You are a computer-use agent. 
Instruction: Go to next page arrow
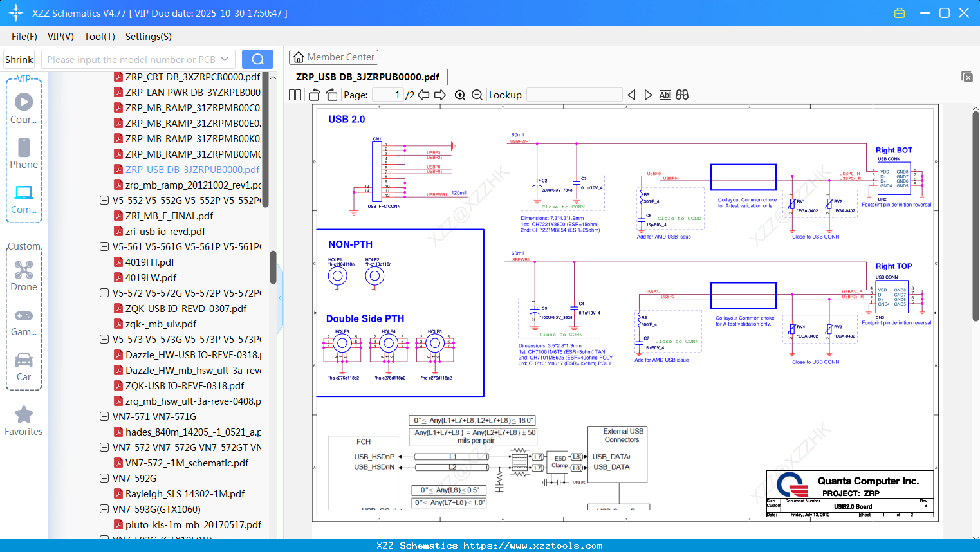click(x=440, y=95)
